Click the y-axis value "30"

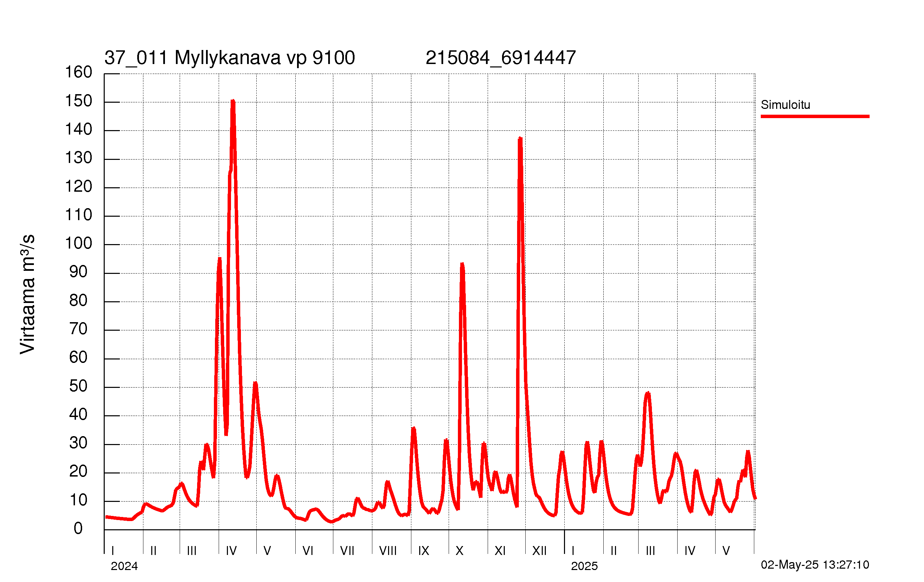pos(78,443)
